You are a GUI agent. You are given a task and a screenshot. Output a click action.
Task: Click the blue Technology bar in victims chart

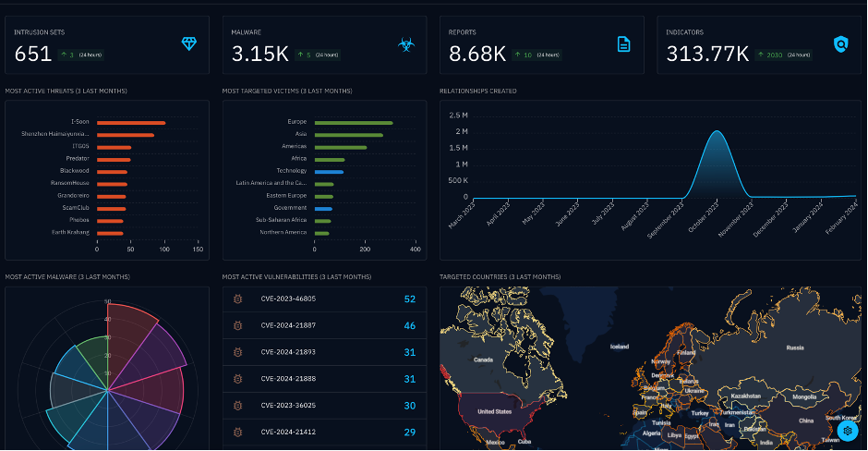329,171
